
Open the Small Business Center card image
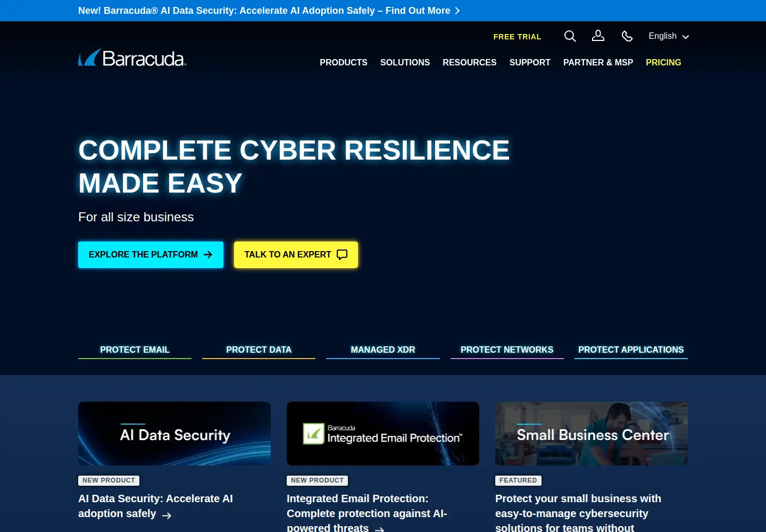point(592,434)
